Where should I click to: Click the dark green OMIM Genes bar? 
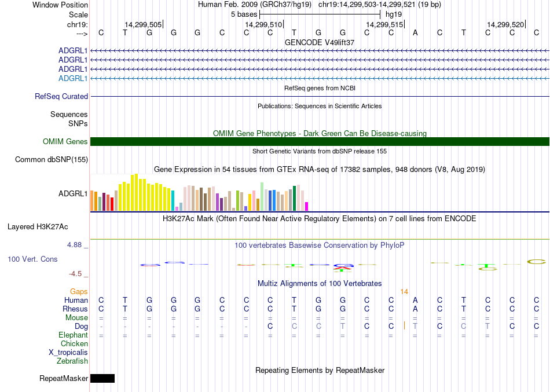tap(320, 142)
